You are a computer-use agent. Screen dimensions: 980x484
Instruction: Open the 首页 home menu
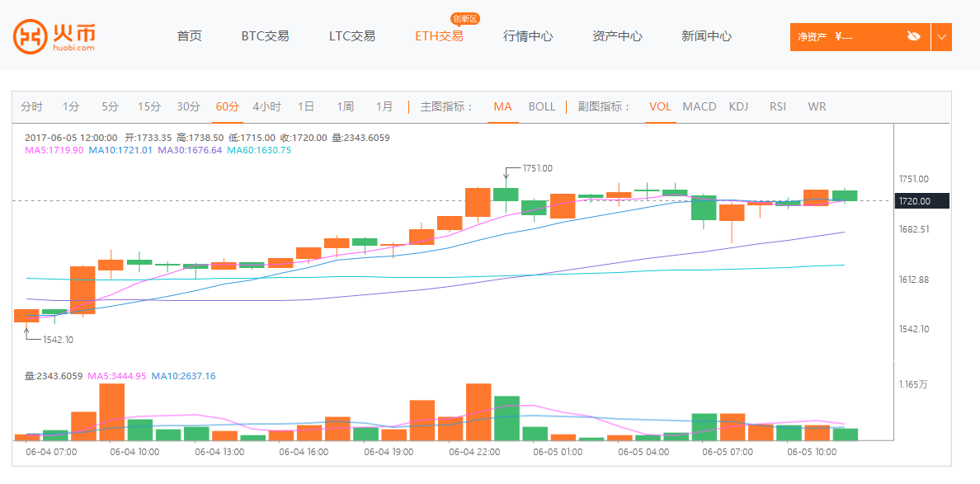click(189, 36)
